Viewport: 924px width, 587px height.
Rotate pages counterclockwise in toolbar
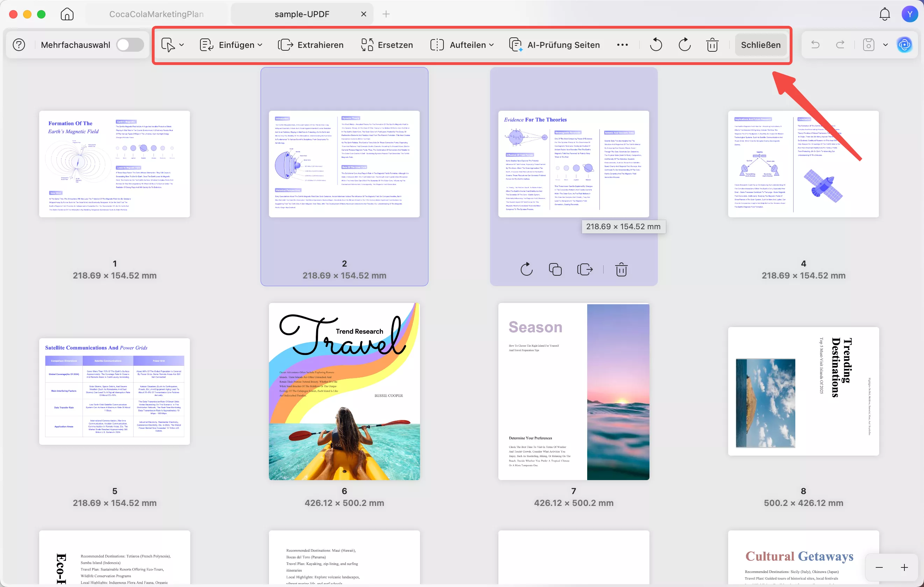(656, 45)
